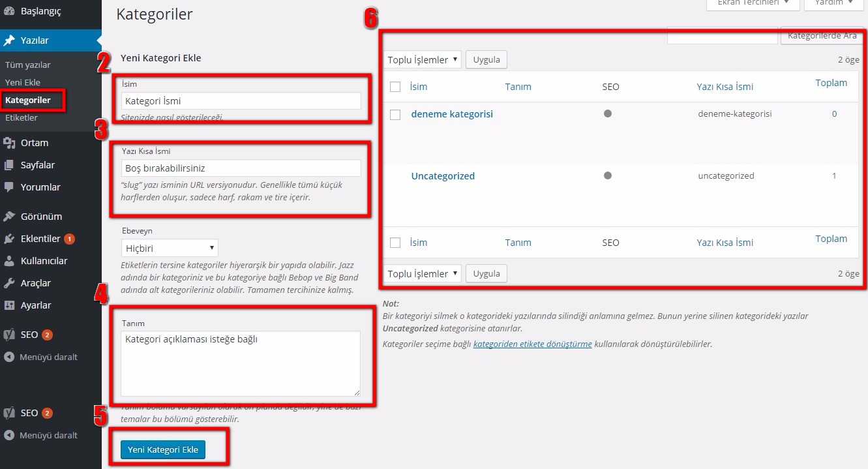Viewport: 868px width, 469px height.
Task: Click the Yeni Kategori Ekle form heading
Action: [x=161, y=58]
